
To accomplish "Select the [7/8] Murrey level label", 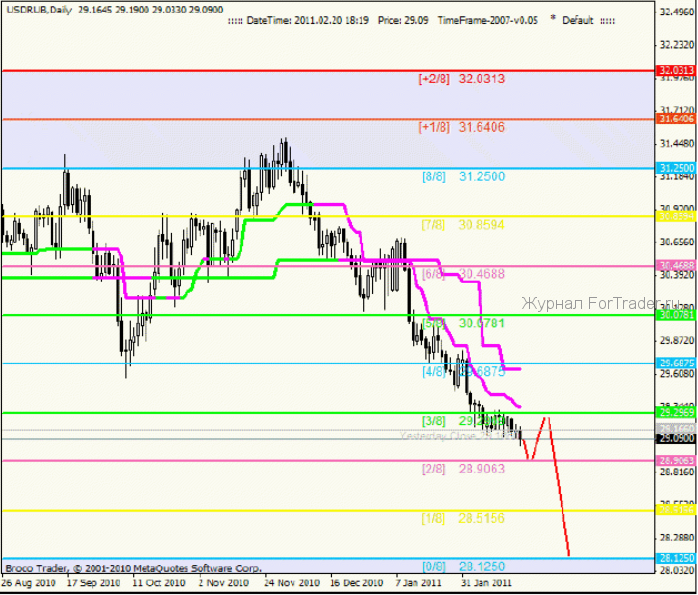I will (433, 225).
